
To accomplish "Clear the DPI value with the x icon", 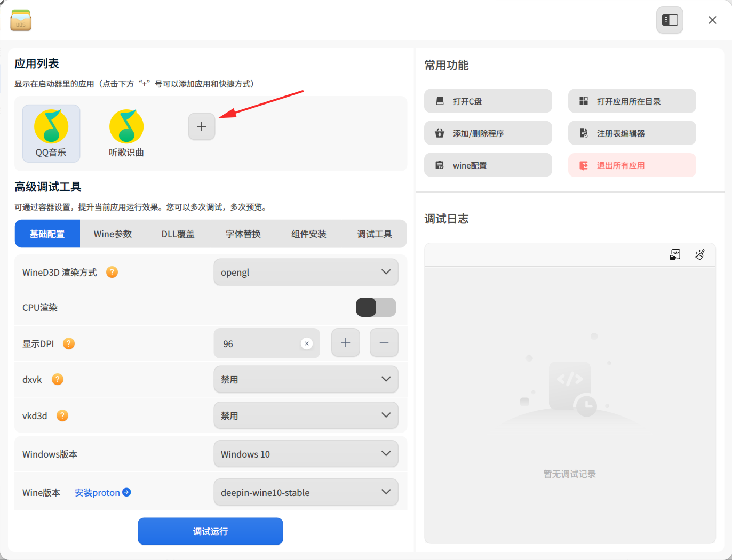I will tap(307, 343).
